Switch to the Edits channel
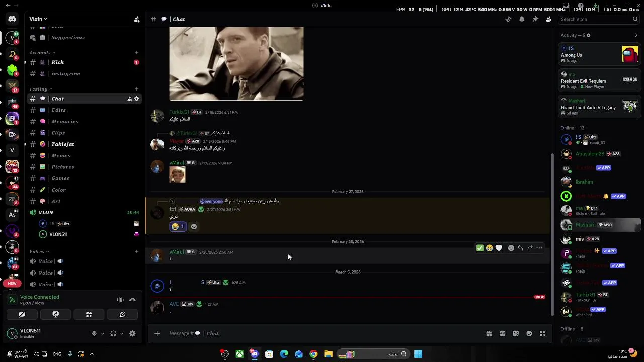This screenshot has height=362, width=644. 85,110
